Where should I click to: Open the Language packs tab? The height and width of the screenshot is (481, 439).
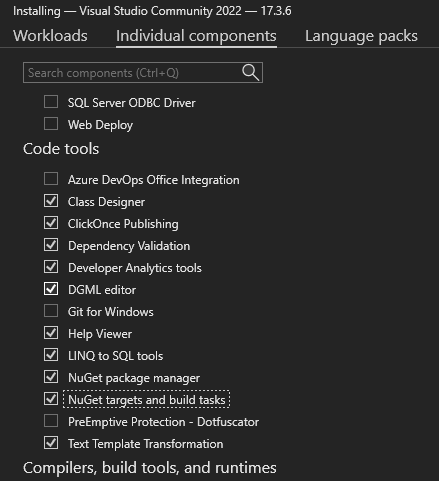(361, 36)
